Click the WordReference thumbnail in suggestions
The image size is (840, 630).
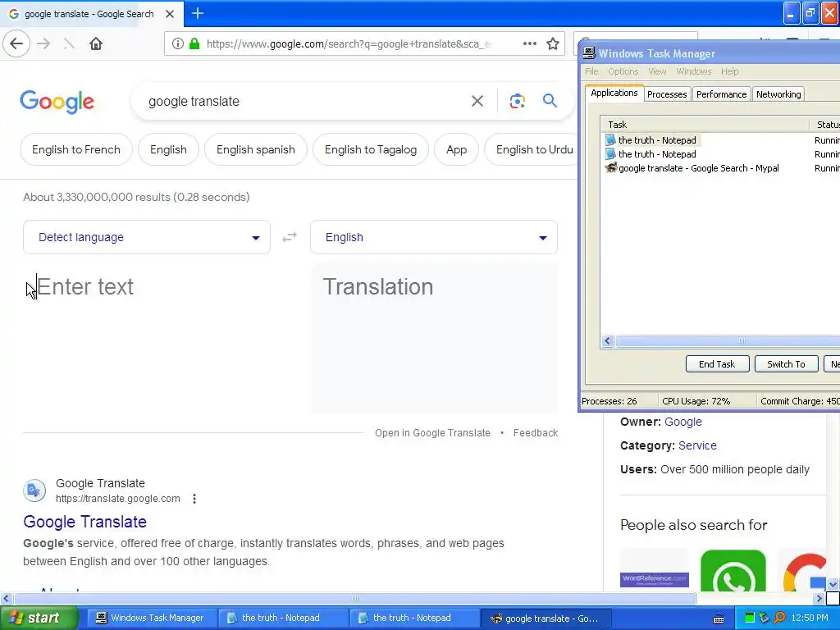coord(654,570)
